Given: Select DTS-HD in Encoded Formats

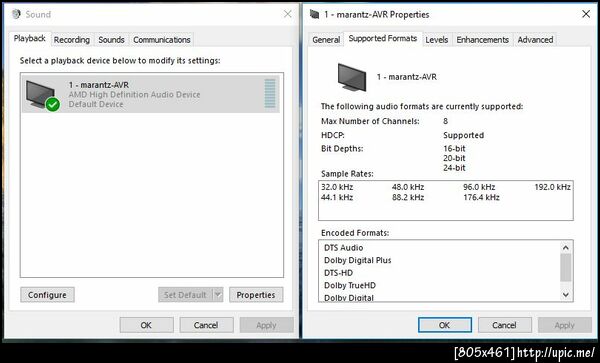Looking at the screenshot, I should click(338, 273).
